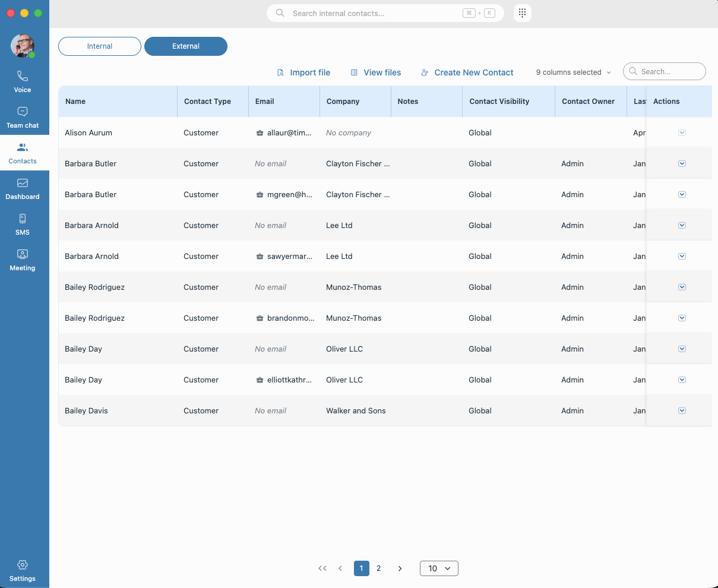Open the SMS panel

[22, 224]
